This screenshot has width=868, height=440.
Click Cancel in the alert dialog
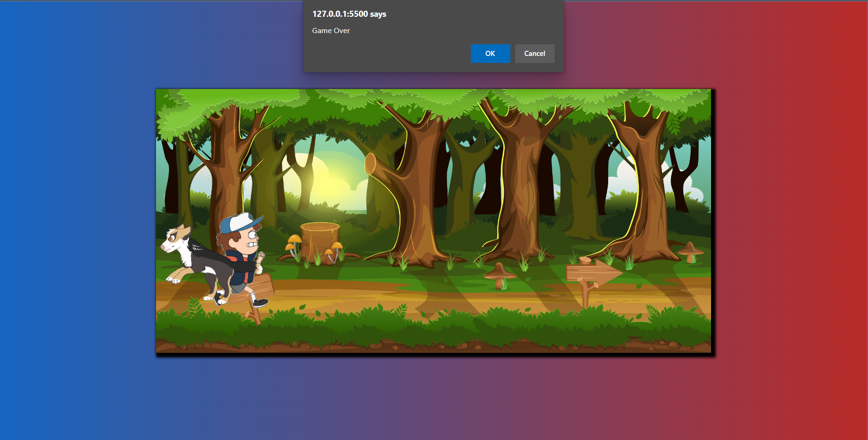coord(534,54)
